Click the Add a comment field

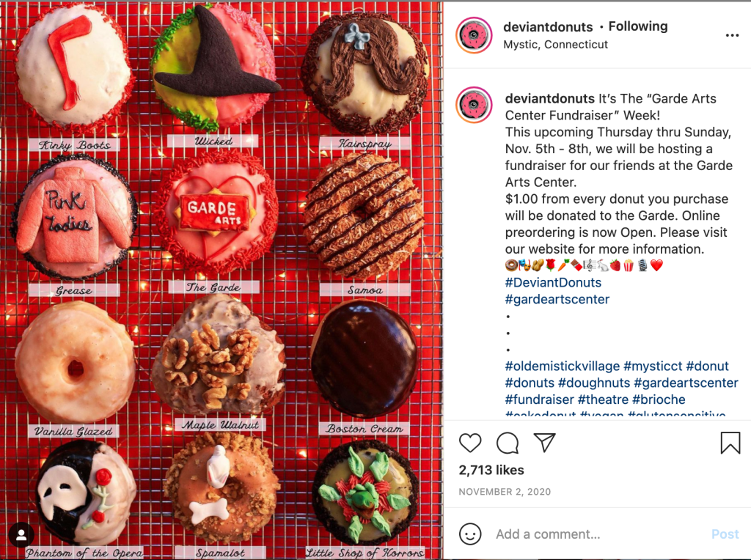[598, 534]
